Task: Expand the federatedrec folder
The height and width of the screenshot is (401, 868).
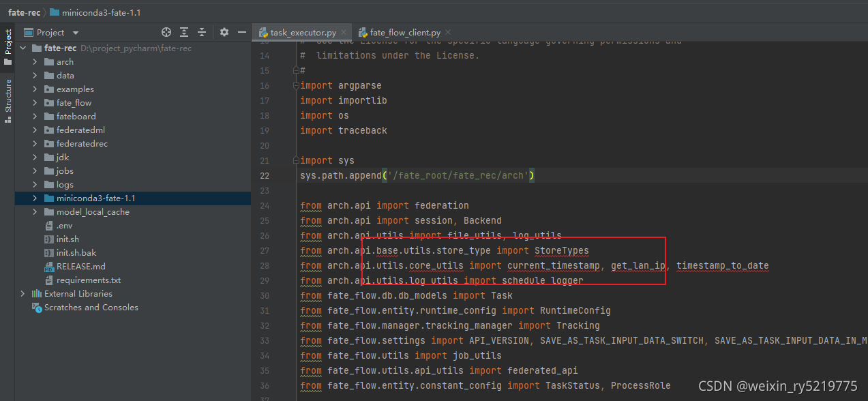Action: pyautogui.click(x=35, y=144)
